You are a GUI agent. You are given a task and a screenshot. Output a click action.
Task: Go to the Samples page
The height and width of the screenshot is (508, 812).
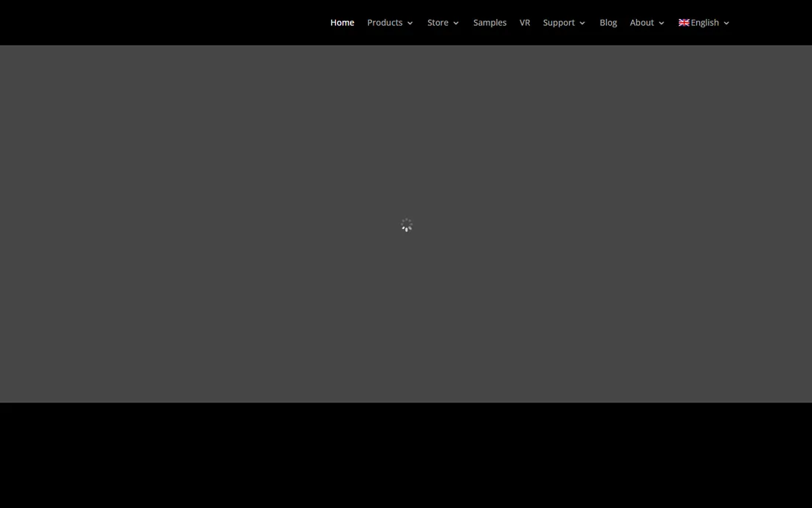coord(489,23)
